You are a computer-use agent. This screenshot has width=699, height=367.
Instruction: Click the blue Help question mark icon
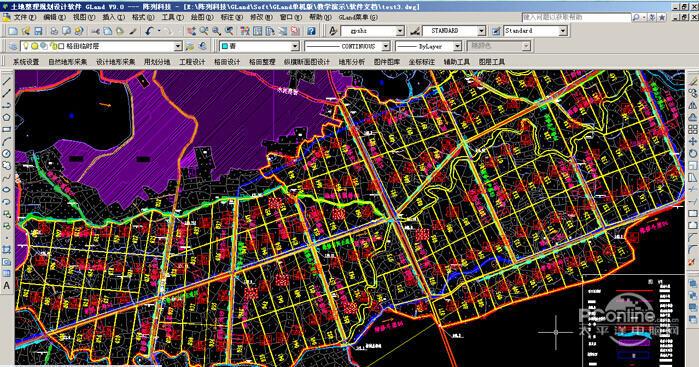coord(311,31)
